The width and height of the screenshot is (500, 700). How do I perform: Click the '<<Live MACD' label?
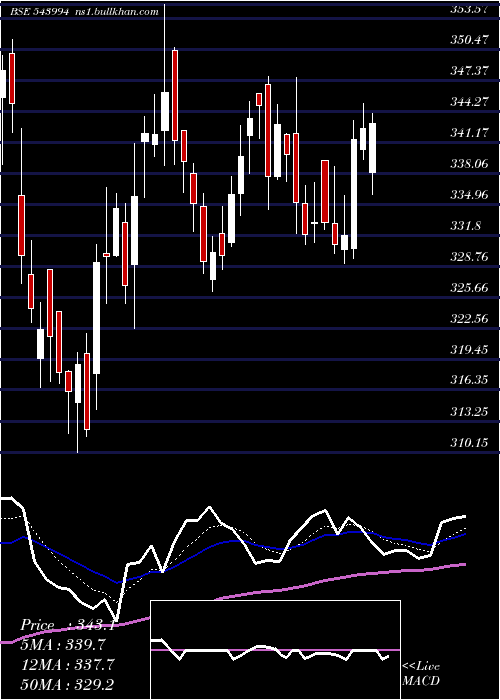421,673
